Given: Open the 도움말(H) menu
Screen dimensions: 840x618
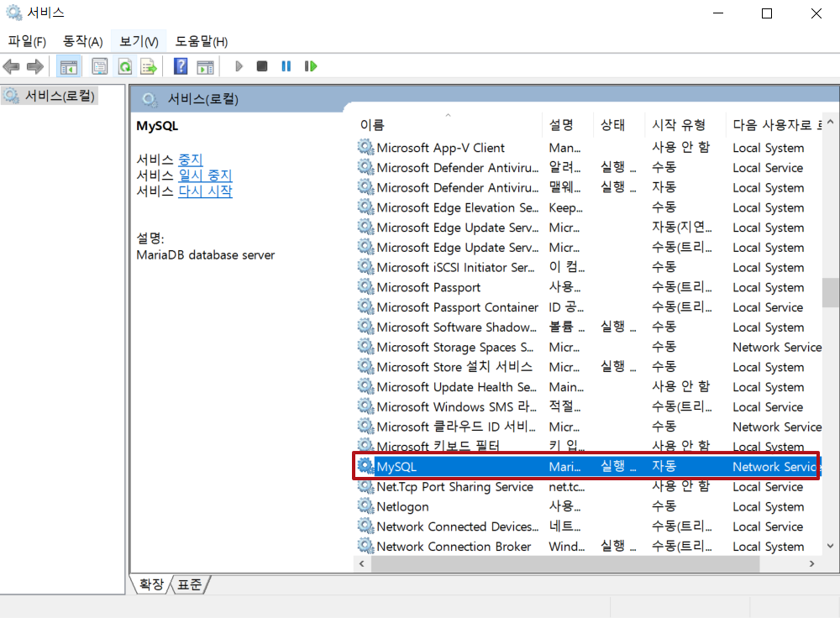Looking at the screenshot, I should point(202,41).
